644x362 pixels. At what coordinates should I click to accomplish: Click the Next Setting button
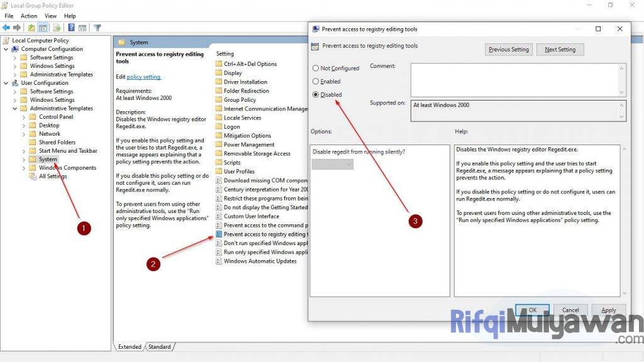[560, 49]
